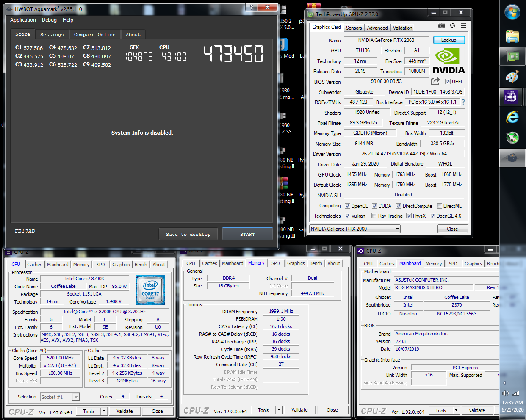Click the Close button in GPU-Z
Image resolution: width=526 pixels, height=420 pixels.
click(452, 229)
